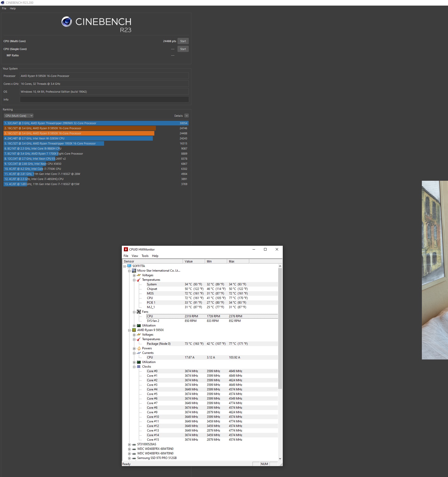The height and width of the screenshot is (477, 448).
Task: Click the Ryzen Utilization graph icon
Action: click(x=139, y=362)
